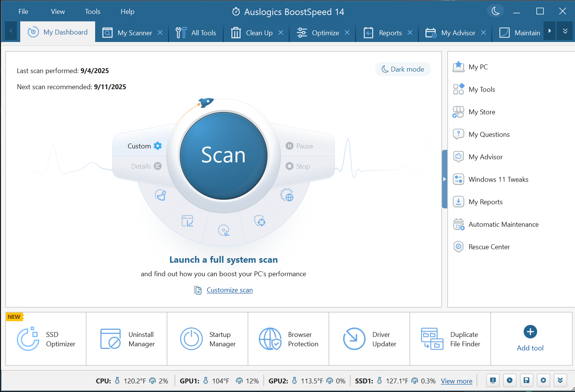Click the status bar clock icon
The width and height of the screenshot is (575, 392).
coord(510,380)
